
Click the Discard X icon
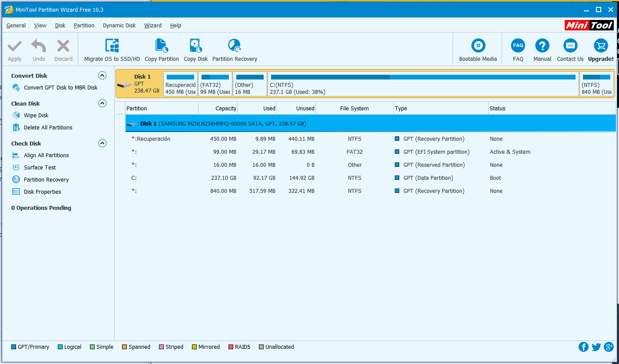coord(63,46)
